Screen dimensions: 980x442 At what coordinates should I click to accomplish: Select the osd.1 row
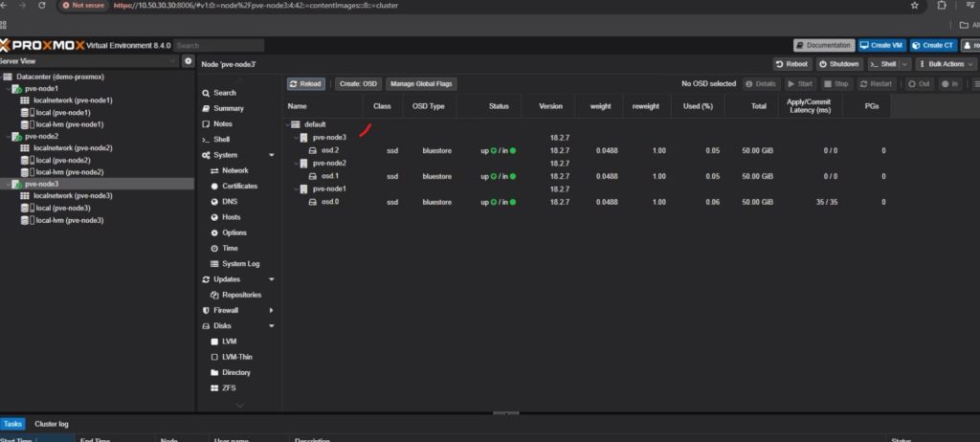(588, 176)
